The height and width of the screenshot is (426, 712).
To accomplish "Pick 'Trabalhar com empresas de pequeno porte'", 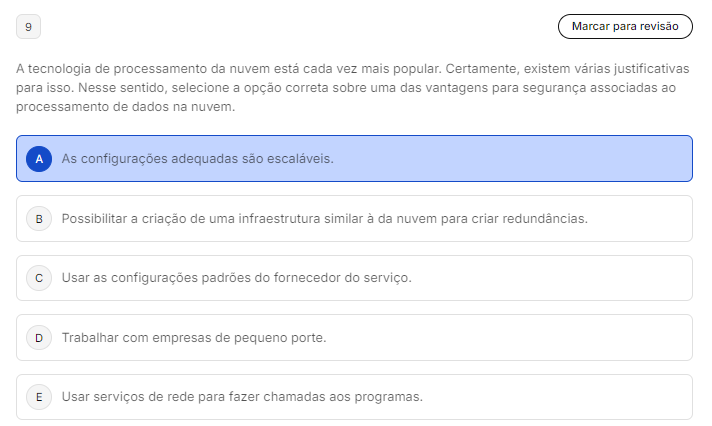I will coord(194,338).
